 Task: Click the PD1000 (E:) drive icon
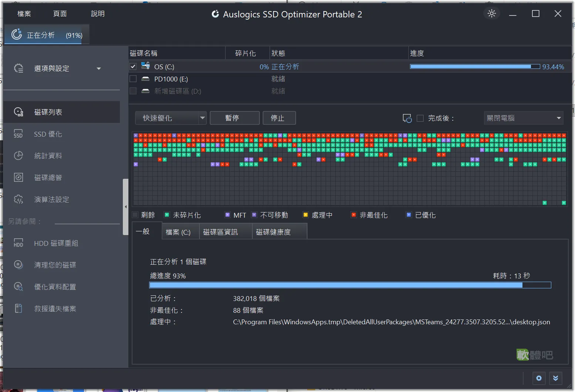(x=145, y=79)
